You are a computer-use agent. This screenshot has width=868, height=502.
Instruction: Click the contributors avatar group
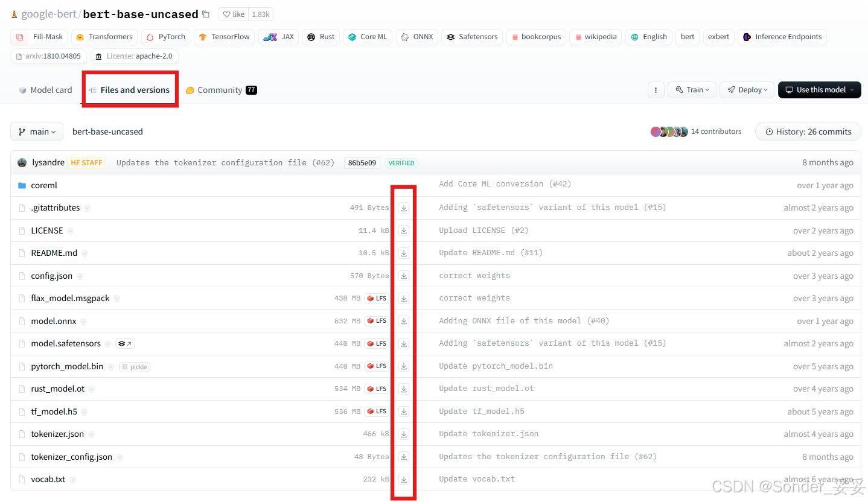point(669,132)
